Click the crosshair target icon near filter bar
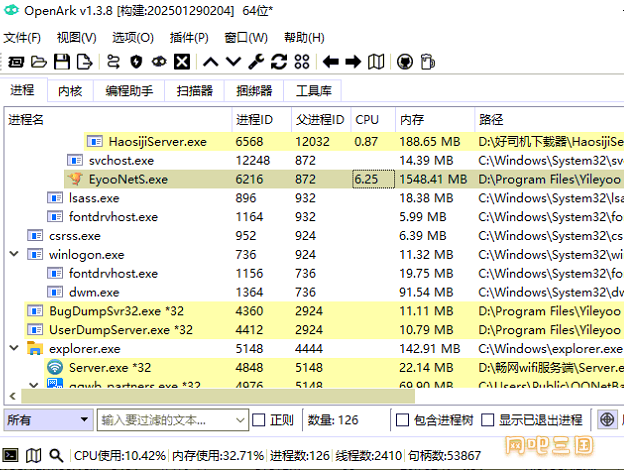The image size is (624, 470). coord(607,419)
